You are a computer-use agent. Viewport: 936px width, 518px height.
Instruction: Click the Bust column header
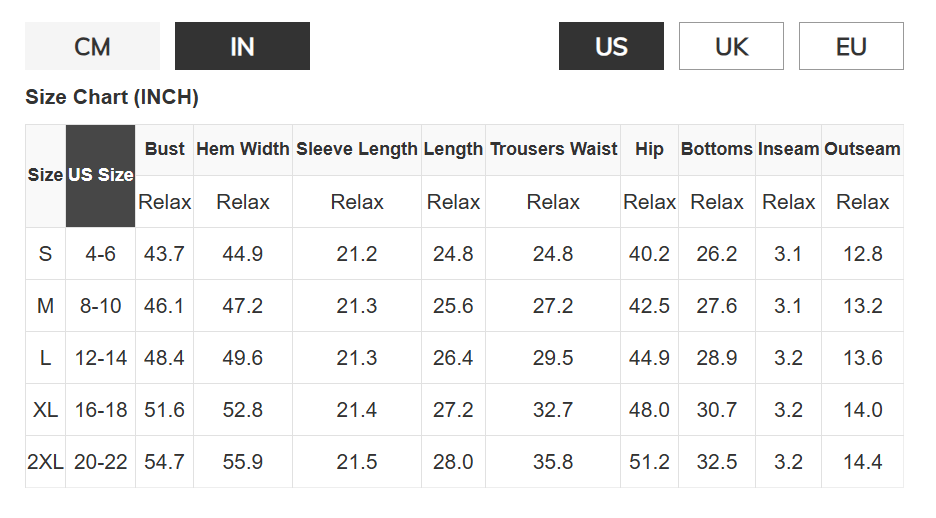164,149
